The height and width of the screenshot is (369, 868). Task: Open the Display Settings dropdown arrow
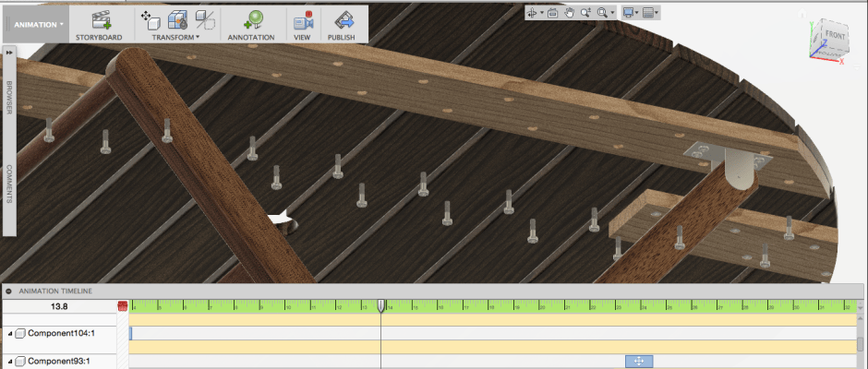point(637,13)
